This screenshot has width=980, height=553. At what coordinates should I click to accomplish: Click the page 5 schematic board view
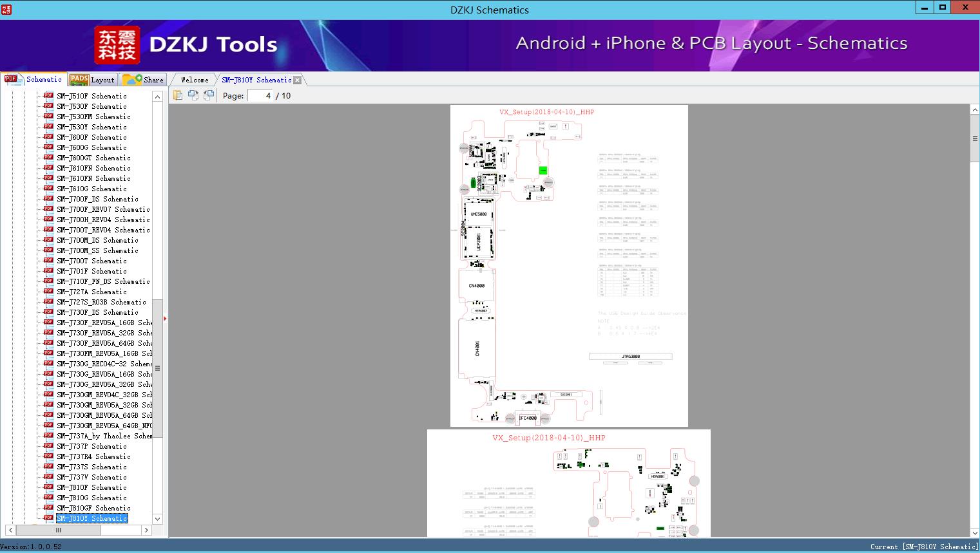pos(569,483)
